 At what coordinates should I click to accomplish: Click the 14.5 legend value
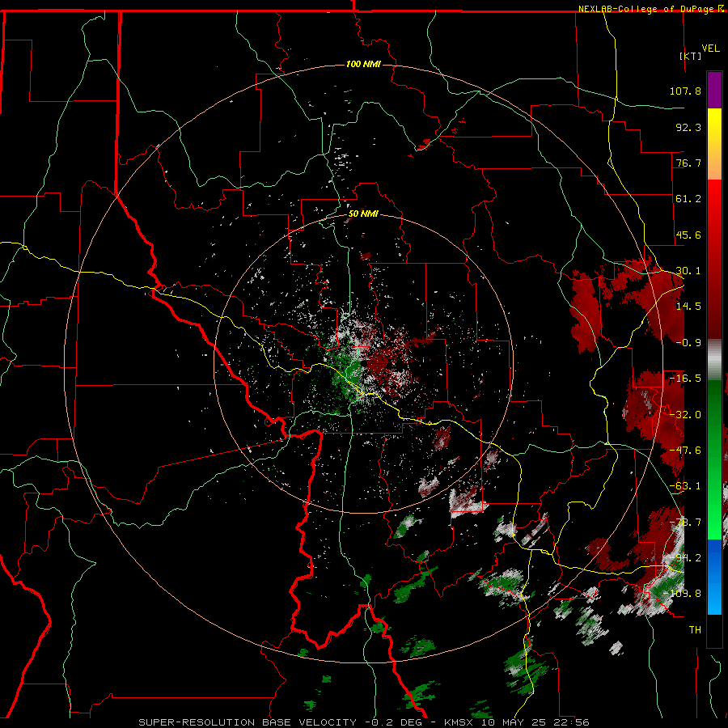688,307
